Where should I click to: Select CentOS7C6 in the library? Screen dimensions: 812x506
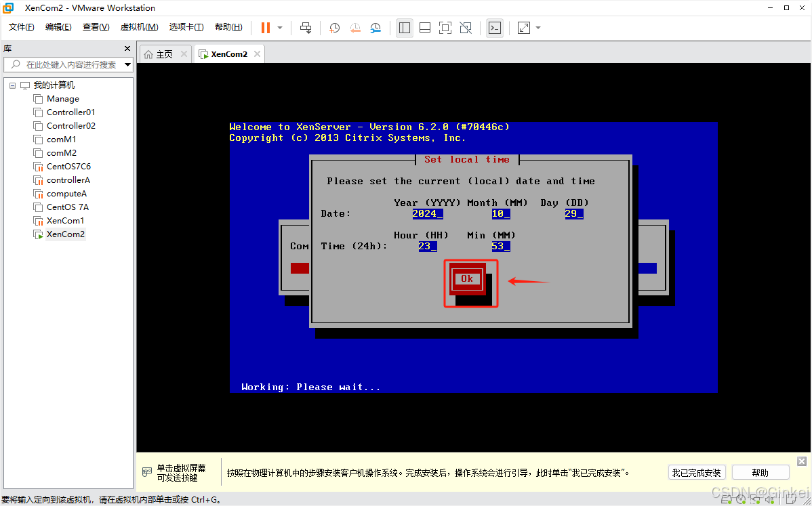pos(68,166)
